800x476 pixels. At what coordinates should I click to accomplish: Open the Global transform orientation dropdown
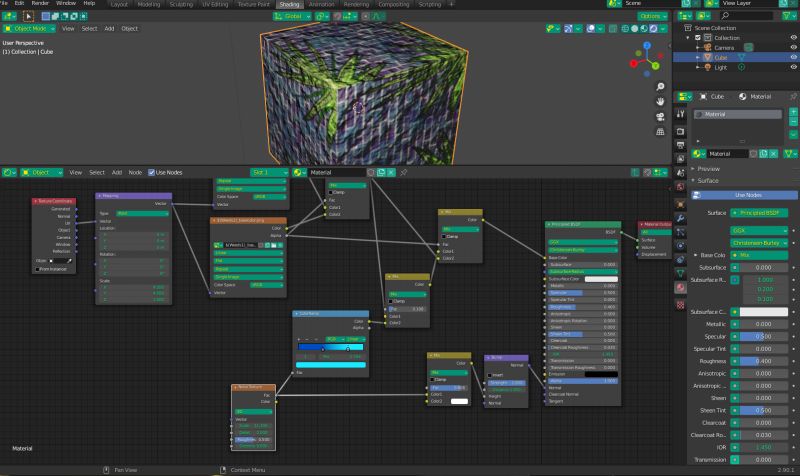coord(292,16)
